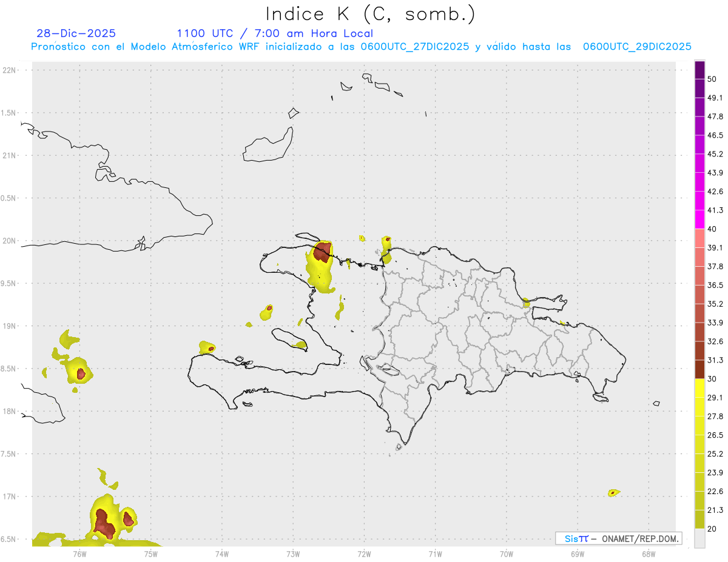Click the "73W" longitude axis label
Screen dimensions: 728x562
[x=293, y=554]
